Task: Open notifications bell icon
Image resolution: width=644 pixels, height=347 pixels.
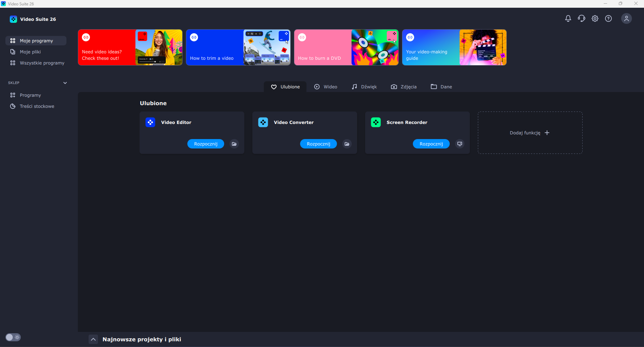Action: pos(568,18)
